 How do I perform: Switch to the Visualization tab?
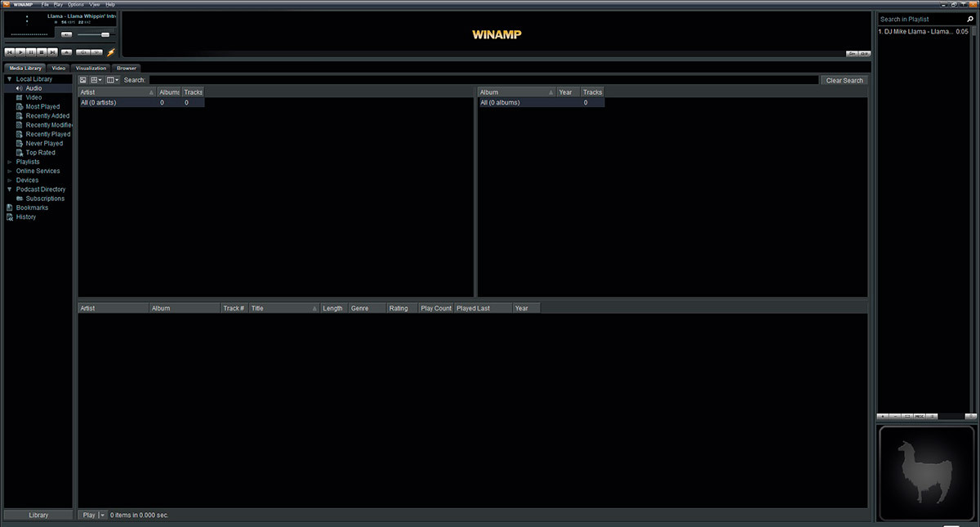pyautogui.click(x=90, y=68)
